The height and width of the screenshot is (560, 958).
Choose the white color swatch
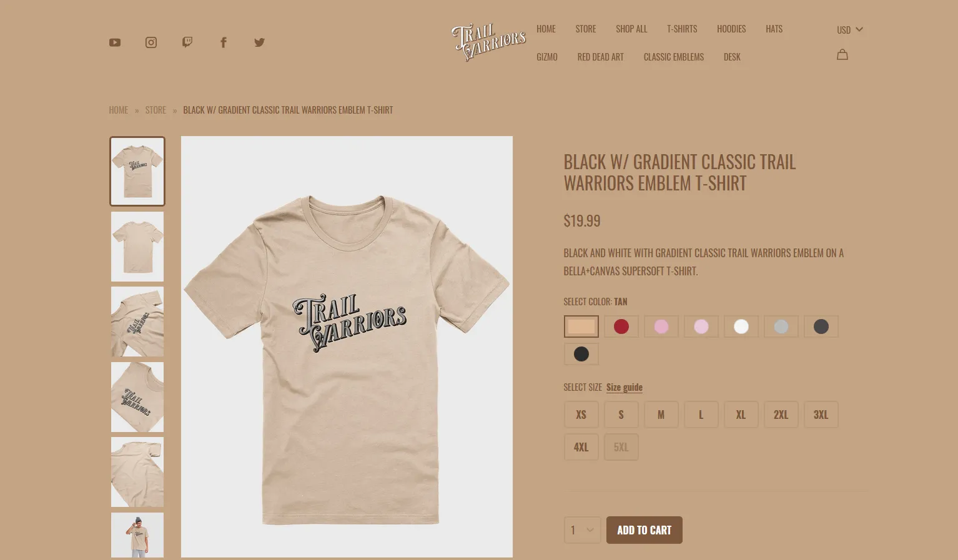point(741,327)
